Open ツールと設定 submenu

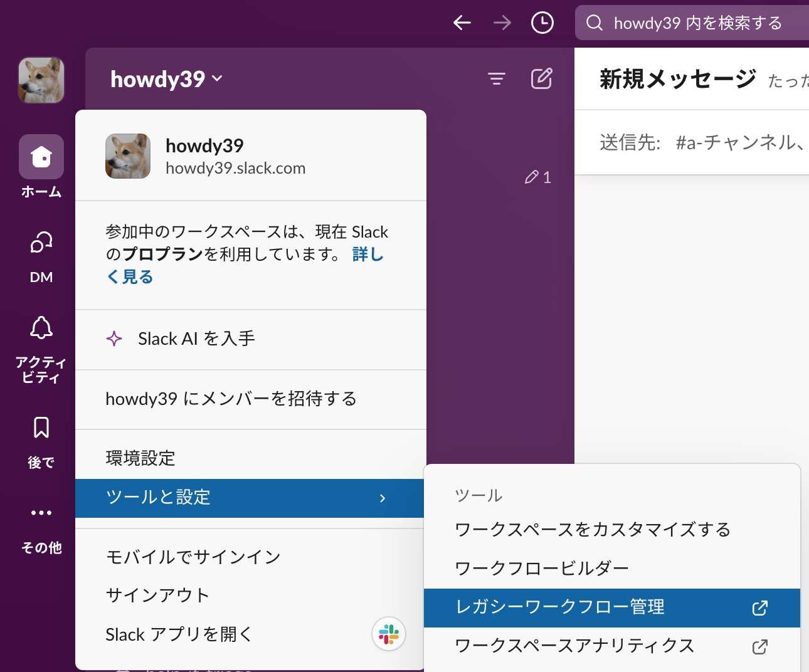point(251,498)
